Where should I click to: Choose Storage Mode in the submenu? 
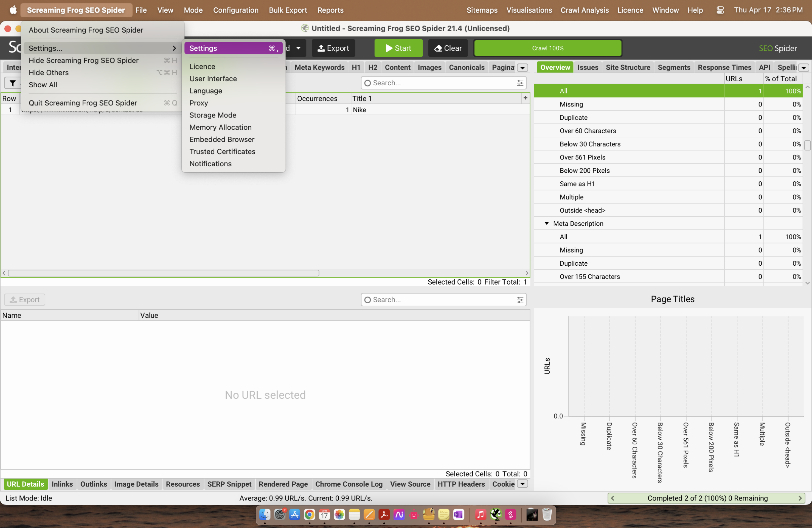click(213, 115)
